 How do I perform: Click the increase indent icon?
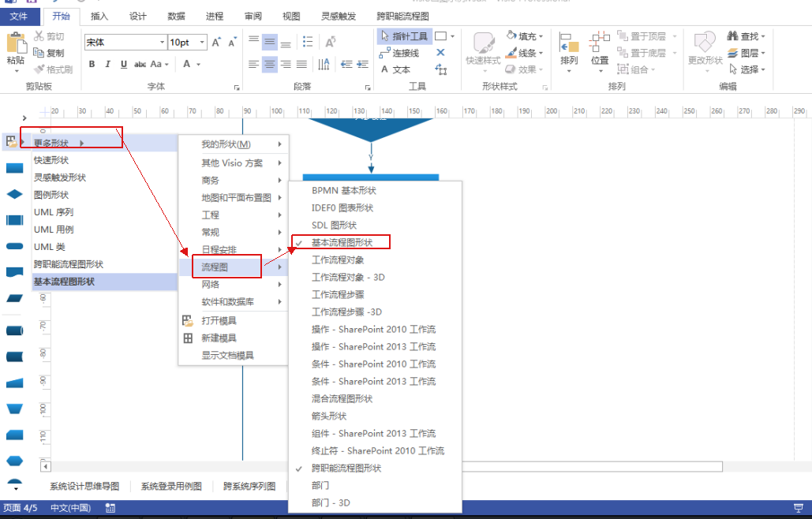coord(362,64)
